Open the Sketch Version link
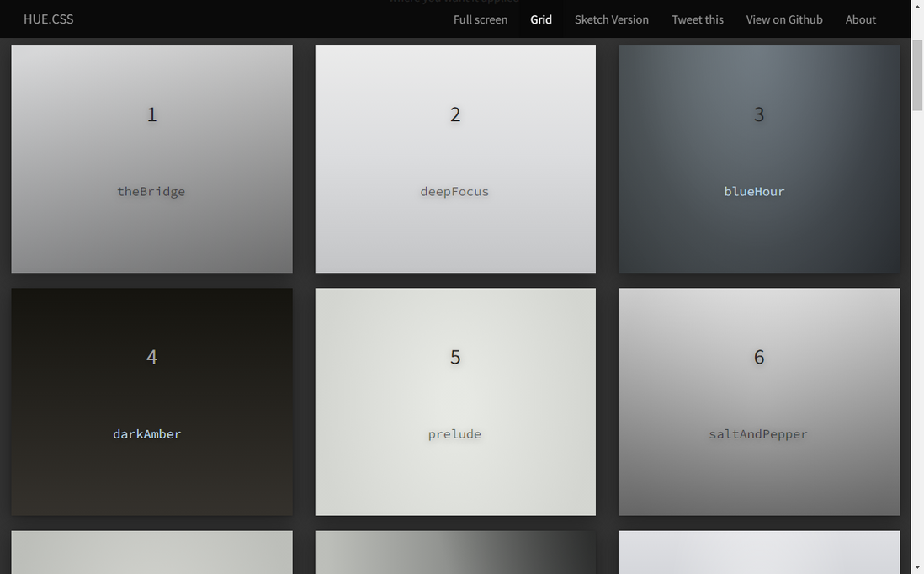This screenshot has height=574, width=924. point(612,19)
